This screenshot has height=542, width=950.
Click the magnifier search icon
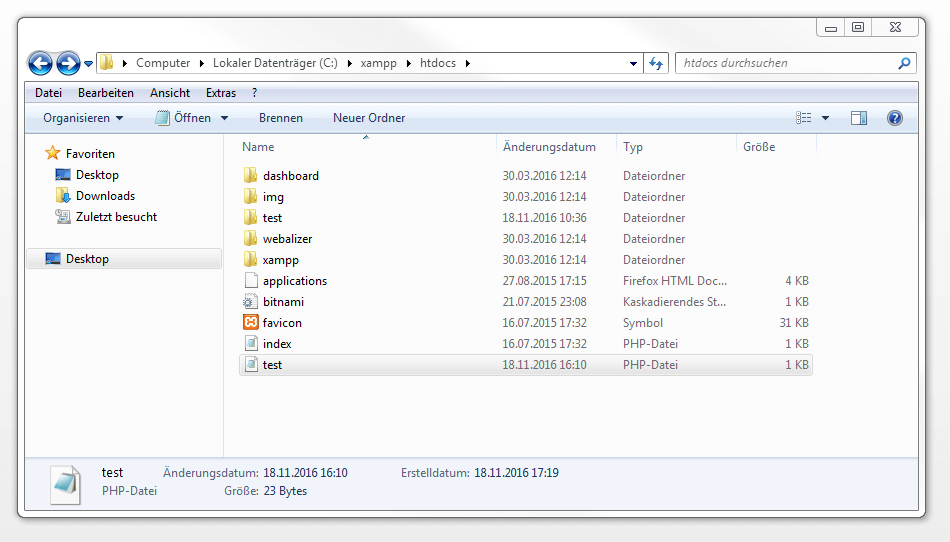(904, 63)
